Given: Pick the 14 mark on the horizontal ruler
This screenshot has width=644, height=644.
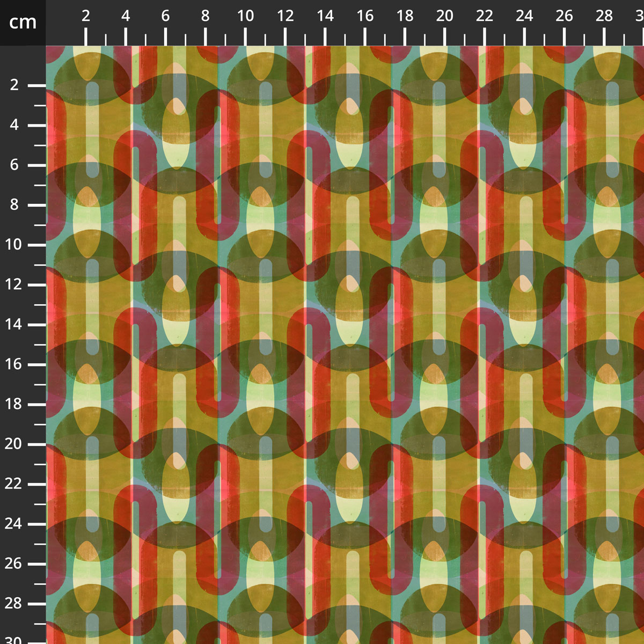Looking at the screenshot, I should (325, 16).
